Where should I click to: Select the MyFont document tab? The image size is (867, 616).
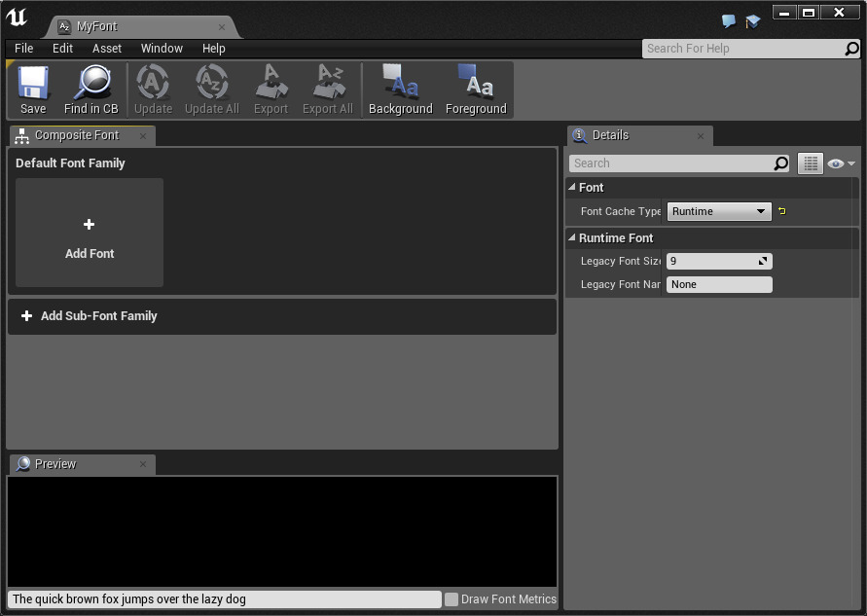[x=141, y=26]
